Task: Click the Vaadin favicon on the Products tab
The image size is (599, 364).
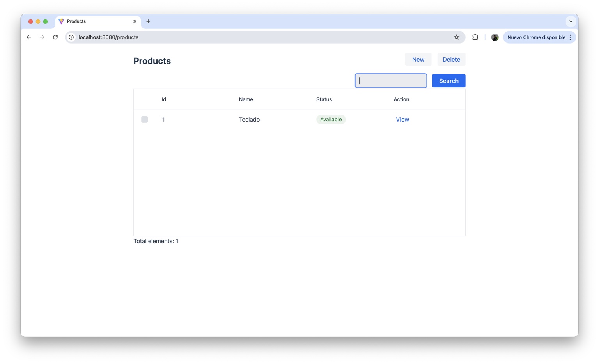Action: (x=61, y=21)
